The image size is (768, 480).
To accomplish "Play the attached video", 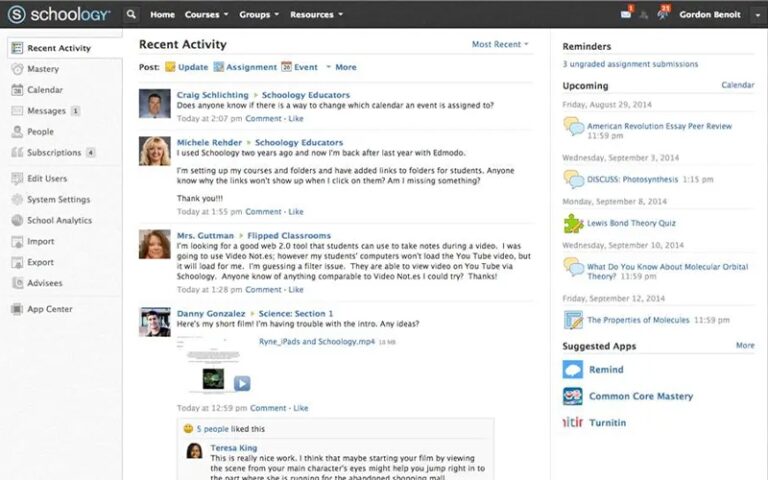I will (x=242, y=383).
